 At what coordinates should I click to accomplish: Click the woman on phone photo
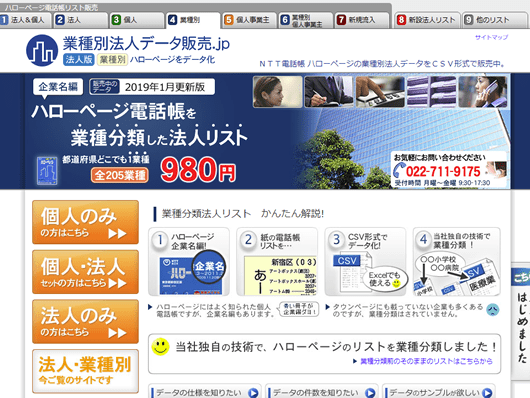483,92
